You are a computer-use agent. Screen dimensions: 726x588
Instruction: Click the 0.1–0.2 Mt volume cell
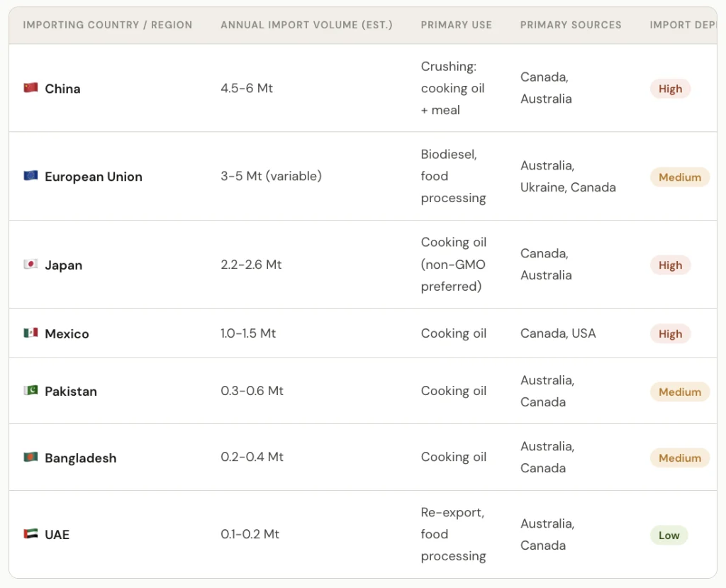[250, 534]
